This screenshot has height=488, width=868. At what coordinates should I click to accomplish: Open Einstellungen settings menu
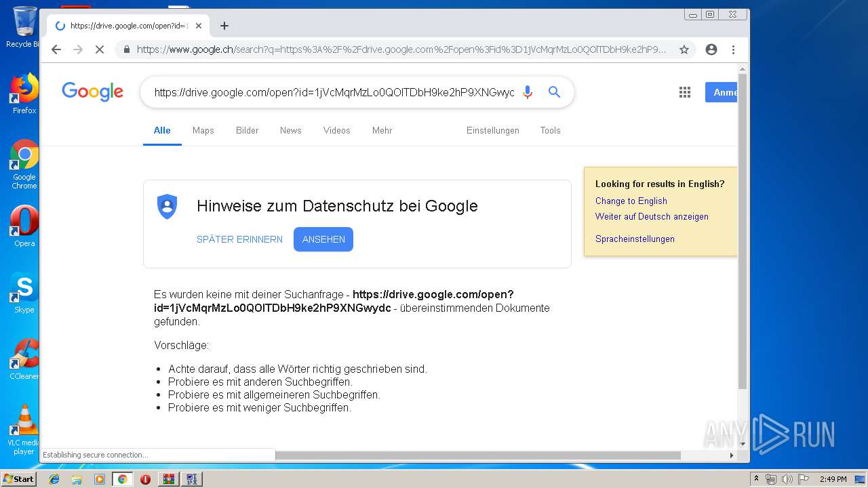(x=492, y=130)
